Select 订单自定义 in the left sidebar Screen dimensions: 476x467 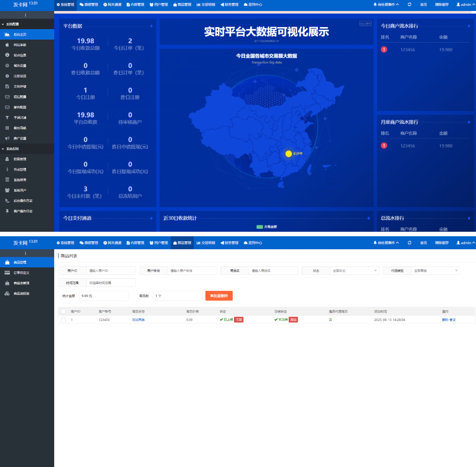click(x=22, y=273)
